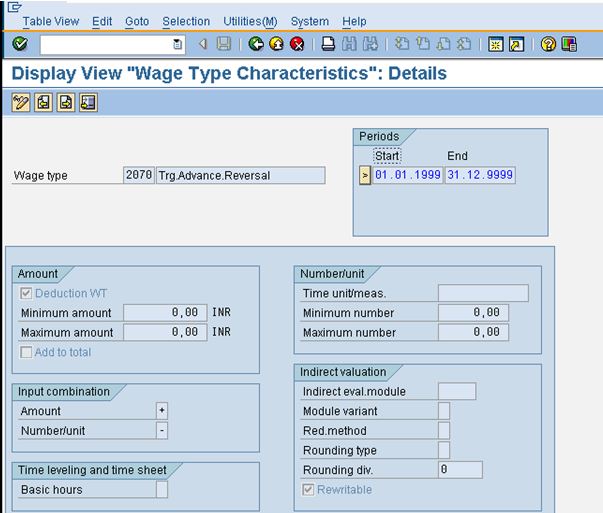Screen dimensions: 603x513
Task: Toggle the Deduction WT checkbox
Action: click(26, 294)
